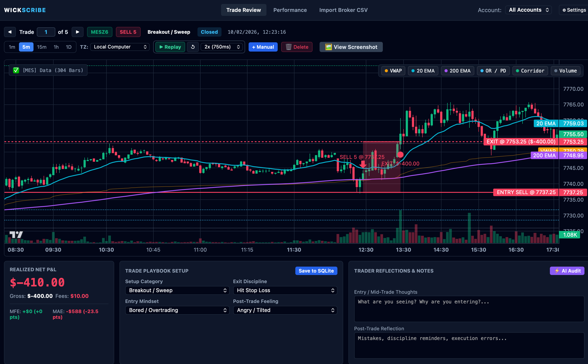
Task: Switch to the Trade Review tab
Action: (244, 10)
